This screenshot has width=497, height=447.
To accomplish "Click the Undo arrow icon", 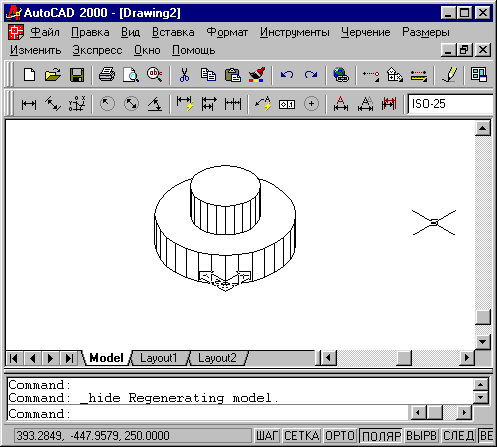I will coord(287,75).
